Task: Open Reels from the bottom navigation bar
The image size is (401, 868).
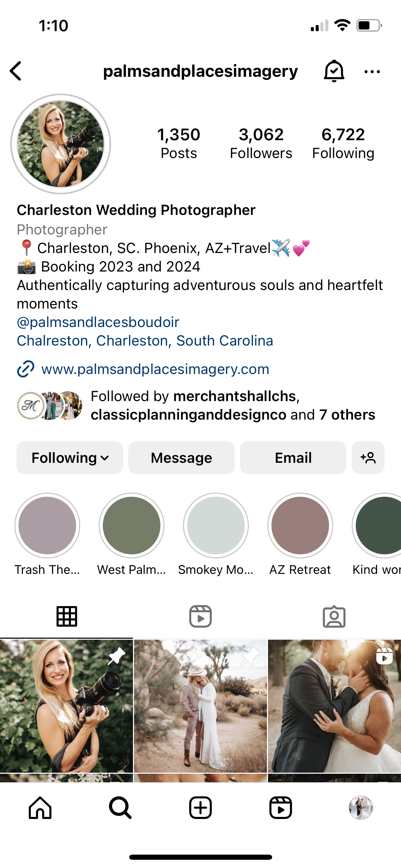Action: [281, 808]
